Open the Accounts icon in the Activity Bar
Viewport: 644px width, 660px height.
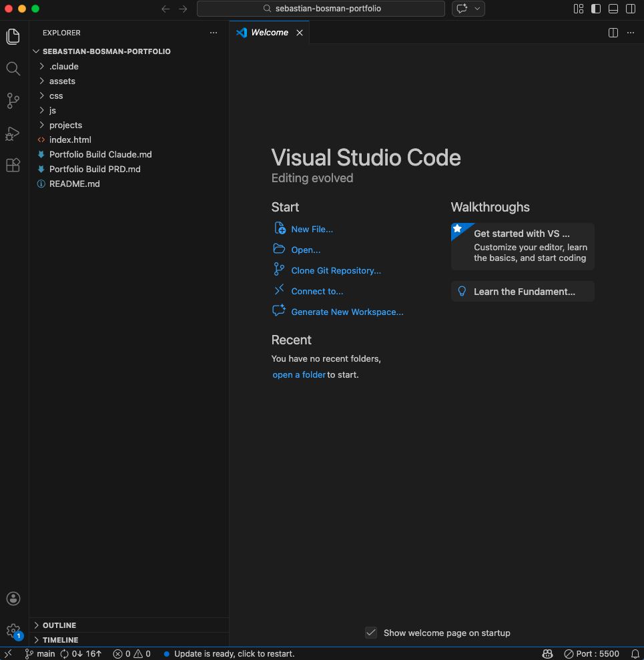(x=13, y=599)
